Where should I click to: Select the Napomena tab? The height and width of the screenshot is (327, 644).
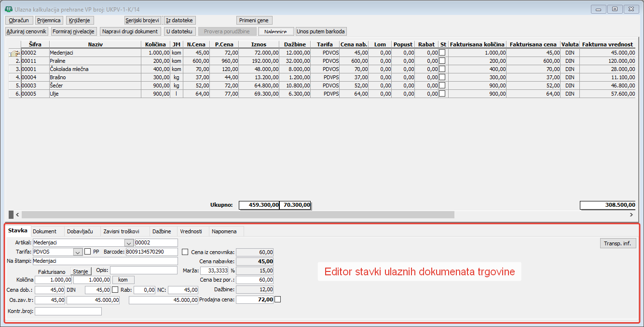pyautogui.click(x=224, y=231)
